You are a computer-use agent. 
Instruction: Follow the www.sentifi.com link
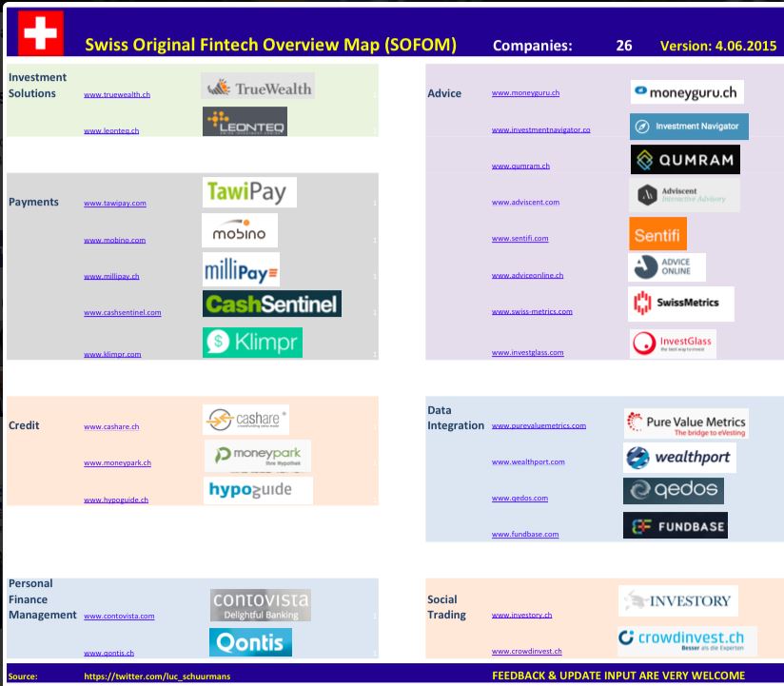520,239
